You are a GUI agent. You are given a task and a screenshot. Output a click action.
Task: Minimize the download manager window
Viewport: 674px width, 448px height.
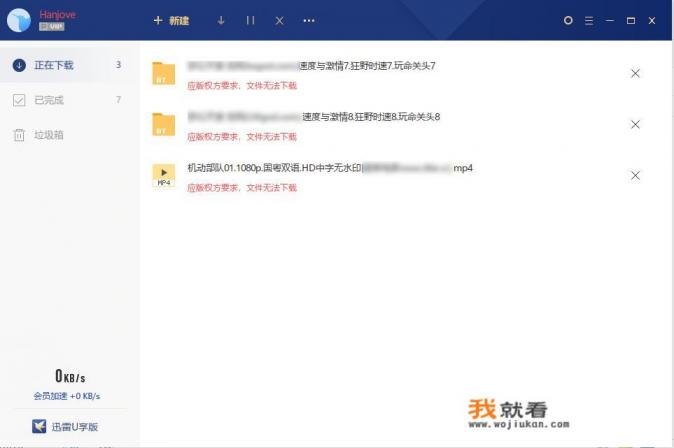(x=610, y=21)
